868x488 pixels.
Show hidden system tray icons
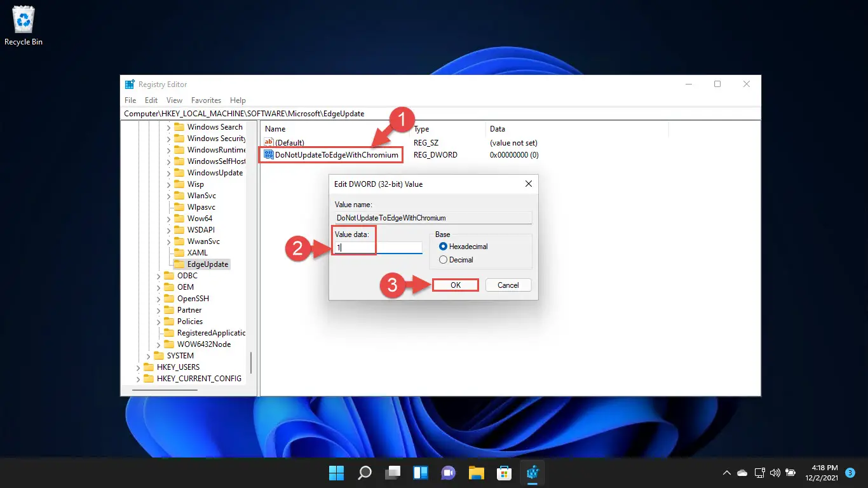727,473
